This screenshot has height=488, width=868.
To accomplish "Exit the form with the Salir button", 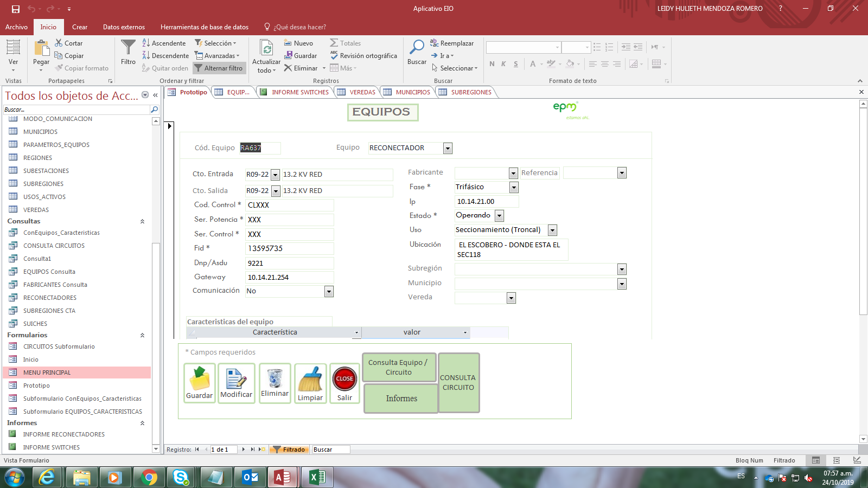I will [344, 383].
